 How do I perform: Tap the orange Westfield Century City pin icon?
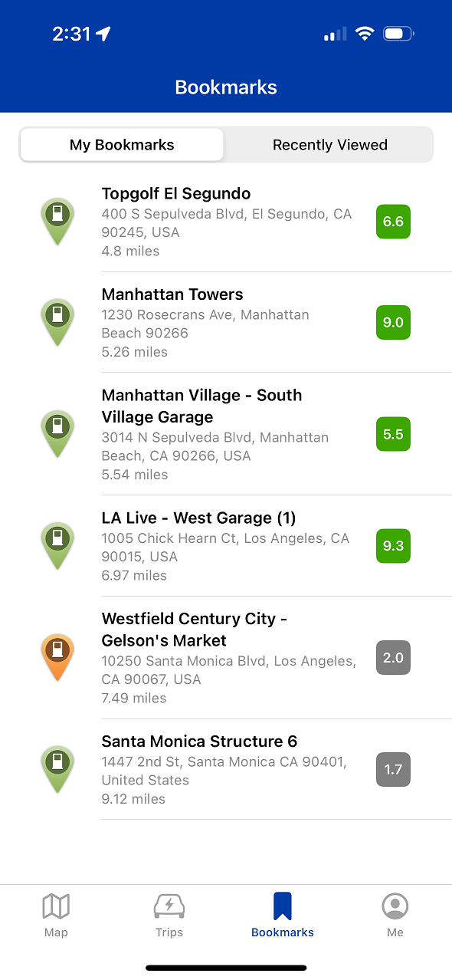(x=57, y=657)
